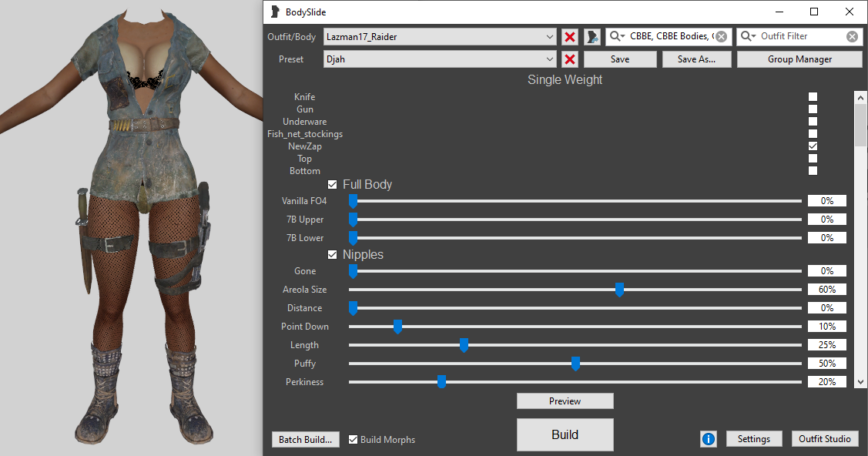The image size is (868, 456).
Task: Click the group filter icon beside the outfit delete button
Action: 592,37
